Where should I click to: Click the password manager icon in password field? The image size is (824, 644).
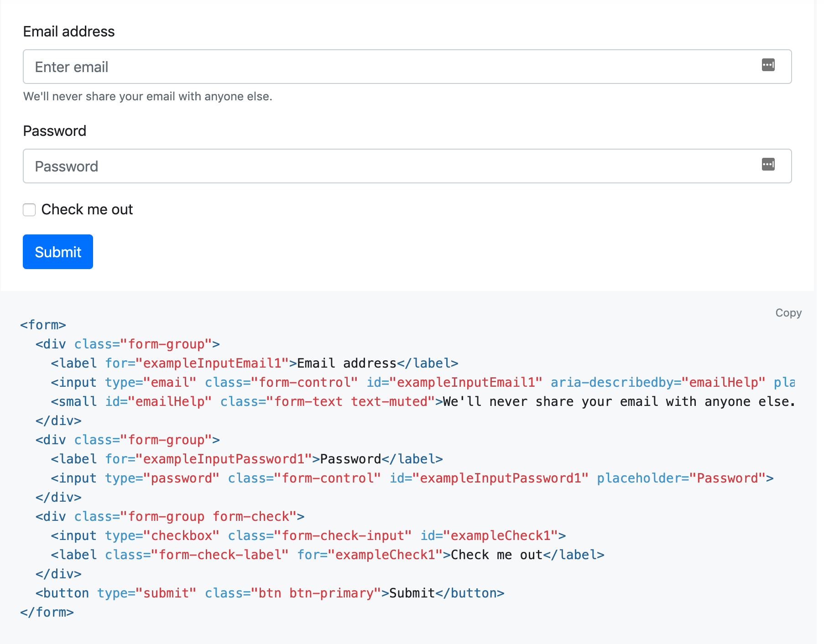click(768, 164)
